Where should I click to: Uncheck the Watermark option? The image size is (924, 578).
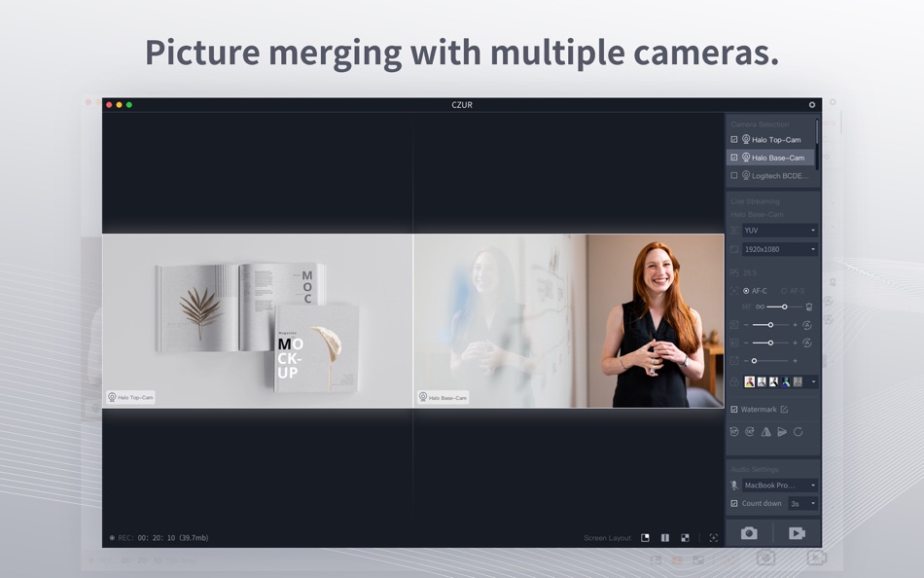(x=733, y=409)
